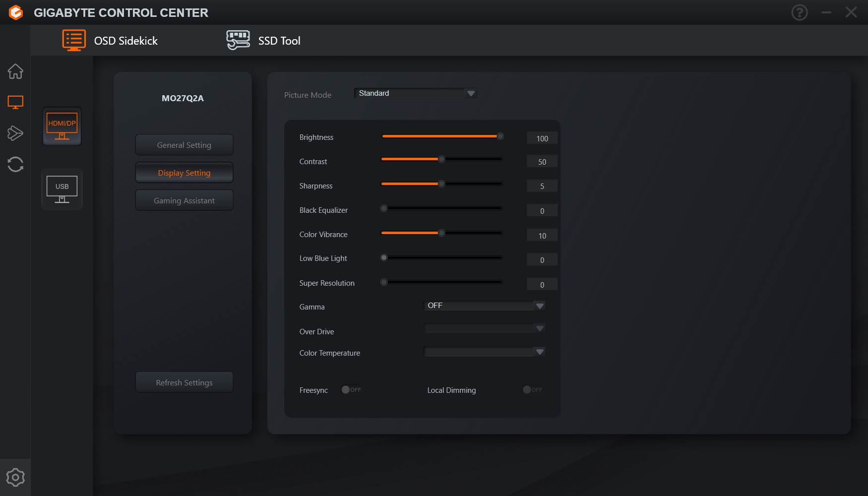This screenshot has width=868, height=496.
Task: Minimize the Gigabyte Control Center window
Action: click(826, 12)
